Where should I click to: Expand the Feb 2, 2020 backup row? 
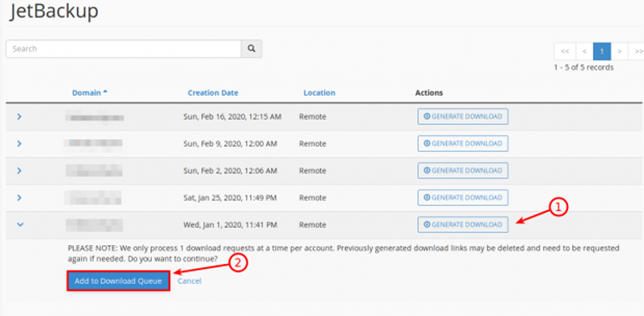click(x=19, y=171)
